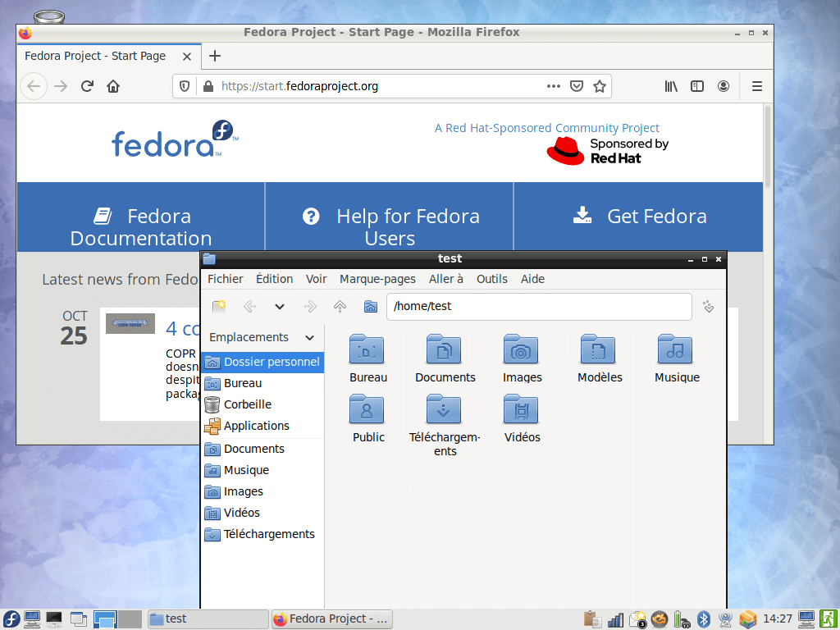Open the Édition menu
Screen dimensions: 840x630
click(274, 279)
